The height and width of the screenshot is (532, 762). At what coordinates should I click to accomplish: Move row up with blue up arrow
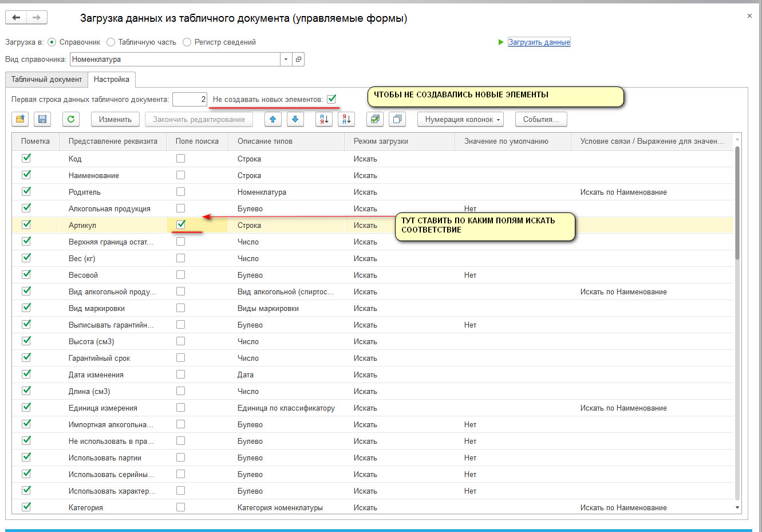pyautogui.click(x=273, y=119)
